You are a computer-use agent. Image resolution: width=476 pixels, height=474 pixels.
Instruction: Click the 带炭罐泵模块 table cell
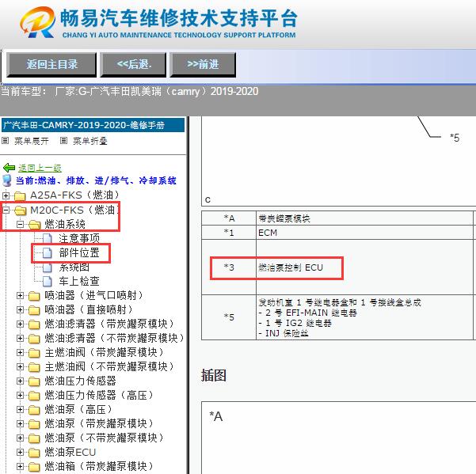(x=364, y=218)
